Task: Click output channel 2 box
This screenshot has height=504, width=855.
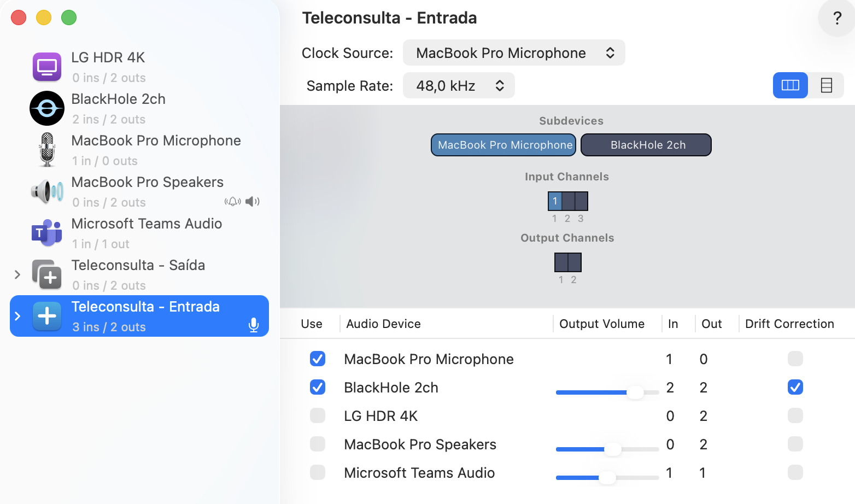Action: pyautogui.click(x=575, y=262)
